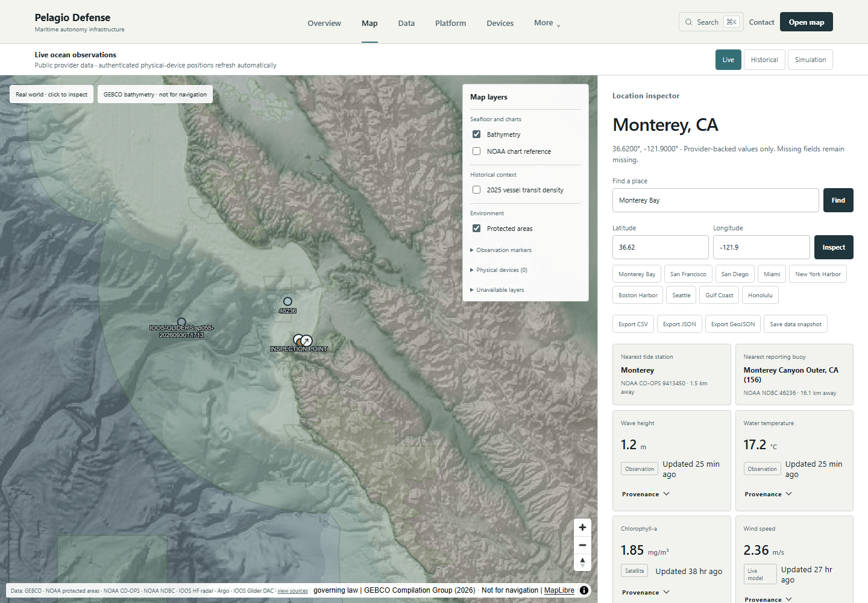Expand Provenance under Chlorophyll-a
Viewport: 868px width, 603px height.
[646, 592]
